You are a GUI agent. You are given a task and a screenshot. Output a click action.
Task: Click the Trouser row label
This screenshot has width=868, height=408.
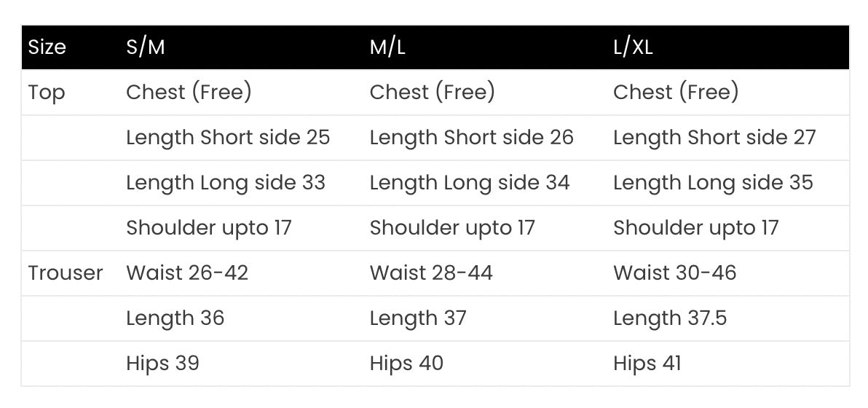[66, 273]
